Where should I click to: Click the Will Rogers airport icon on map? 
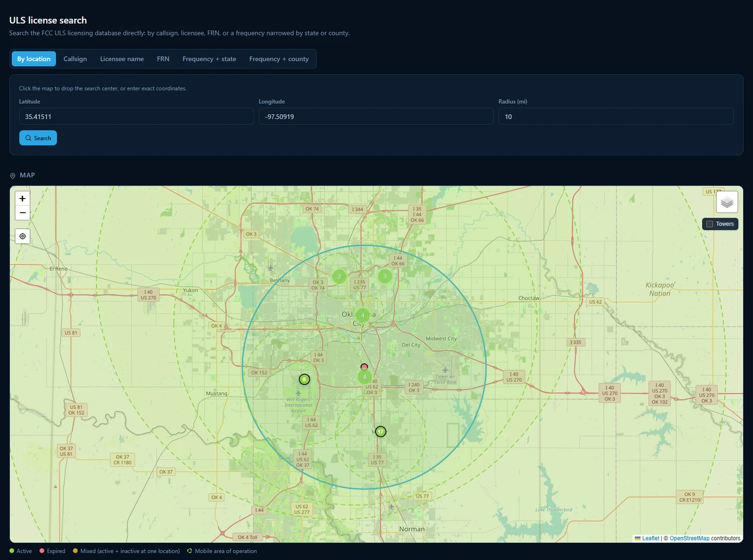click(299, 393)
